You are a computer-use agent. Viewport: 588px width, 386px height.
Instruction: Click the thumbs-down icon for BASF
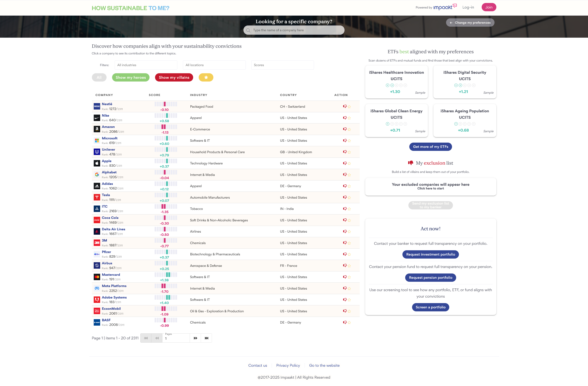click(x=345, y=322)
